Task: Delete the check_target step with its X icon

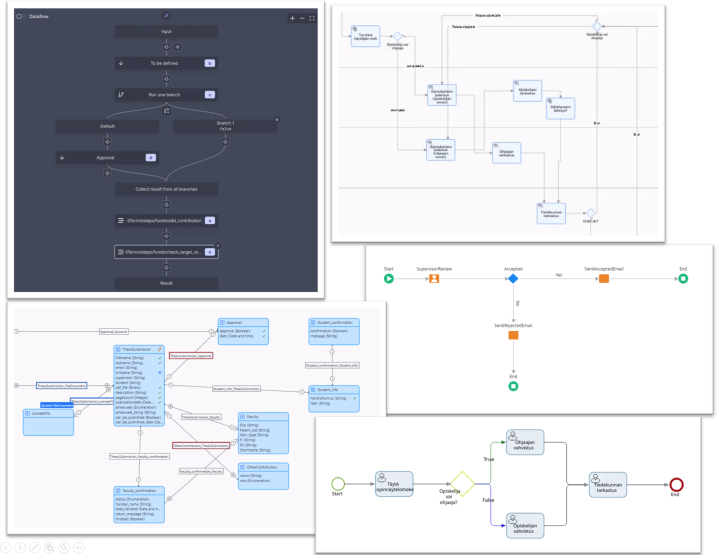Action: point(217,244)
